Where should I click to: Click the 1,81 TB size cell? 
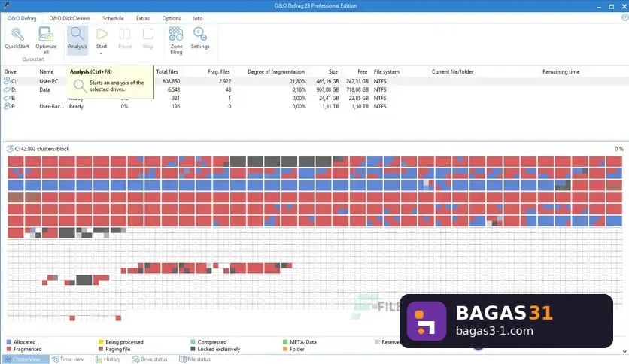point(330,106)
